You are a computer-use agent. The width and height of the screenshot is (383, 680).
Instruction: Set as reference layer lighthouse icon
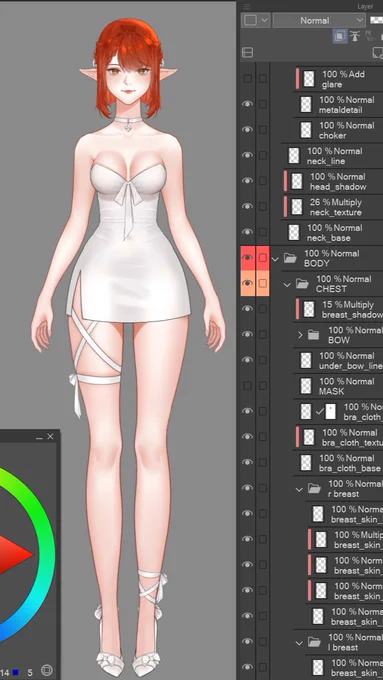(355, 36)
